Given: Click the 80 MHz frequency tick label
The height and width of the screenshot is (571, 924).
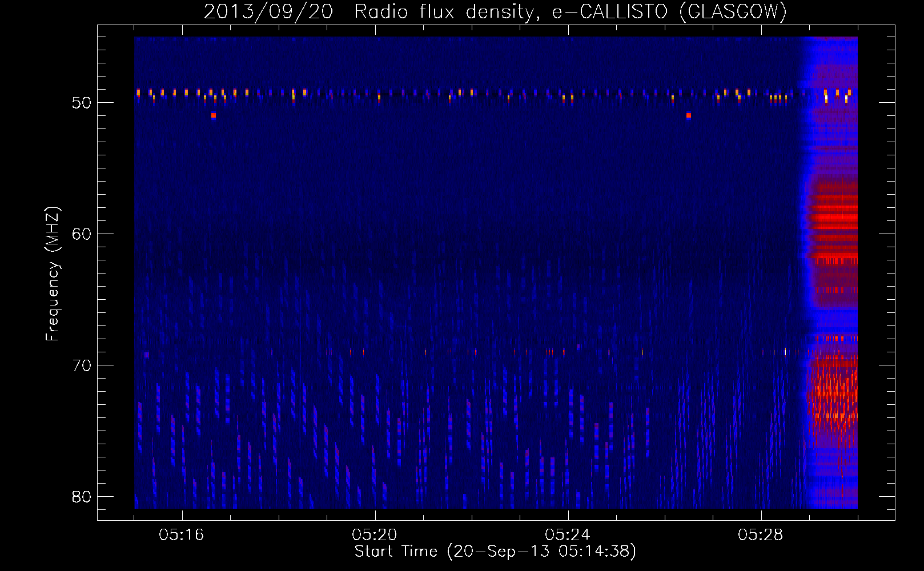Looking at the screenshot, I should tap(82, 497).
